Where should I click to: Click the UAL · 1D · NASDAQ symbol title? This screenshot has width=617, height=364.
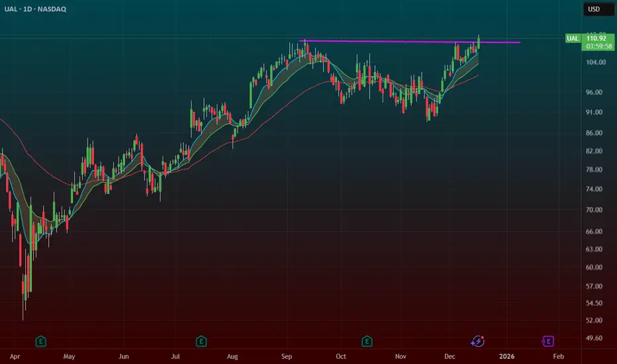click(x=35, y=9)
